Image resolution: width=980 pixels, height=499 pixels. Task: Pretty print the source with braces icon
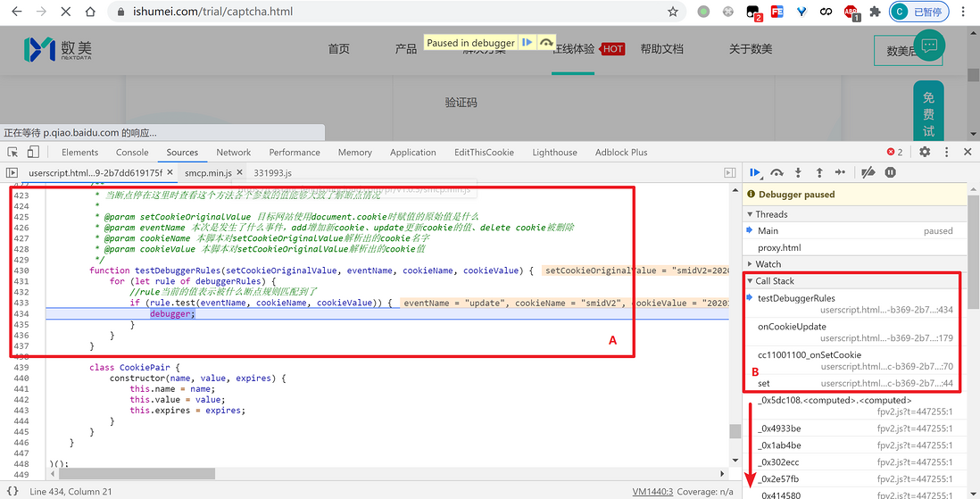point(12,492)
